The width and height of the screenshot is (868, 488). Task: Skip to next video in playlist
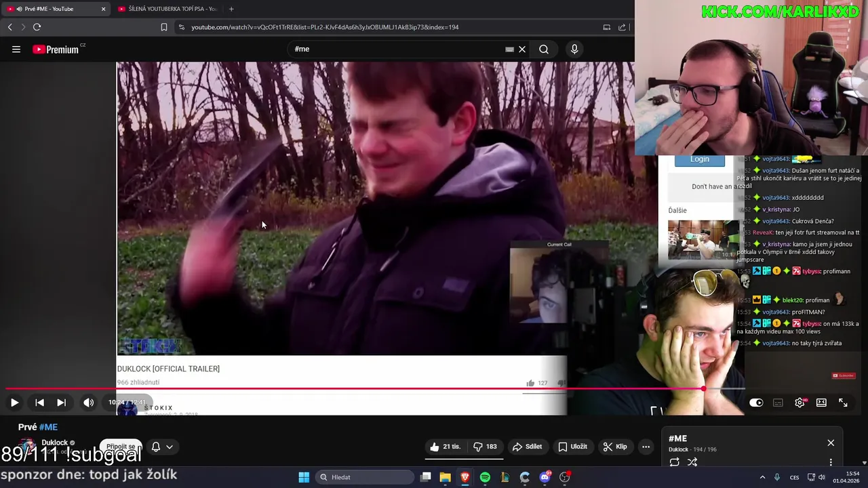[x=61, y=403]
